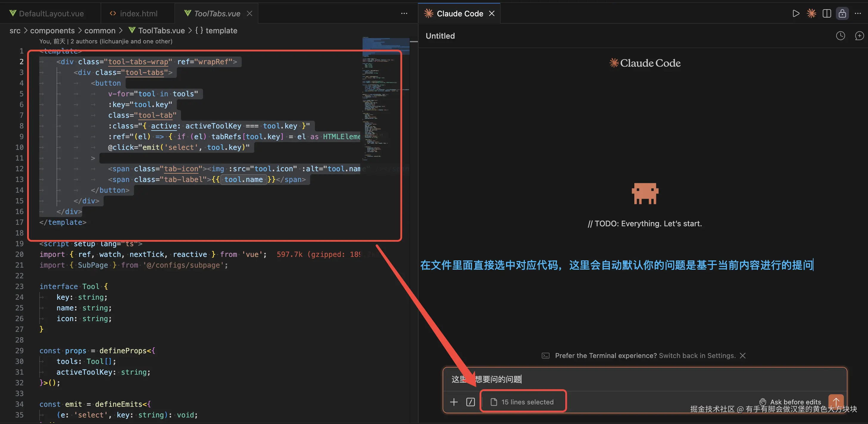Click the pixel mascot illustration
The width and height of the screenshot is (868, 424).
644,194
